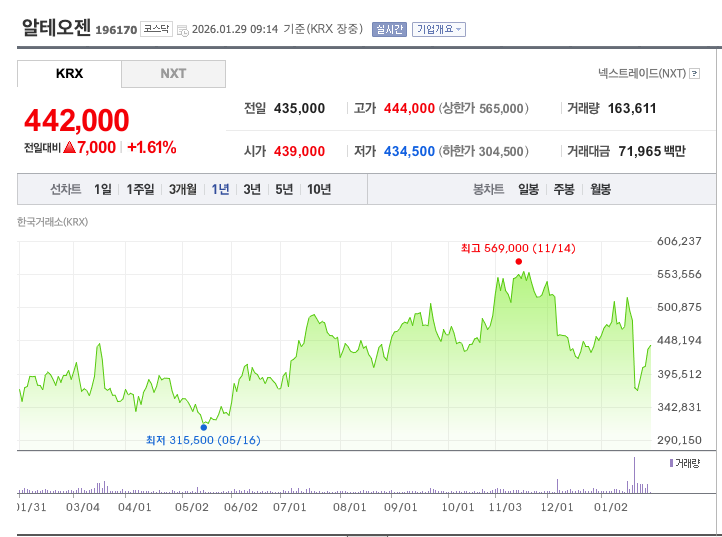
Task: Select the 3개월 line chart period
Action: tap(183, 189)
